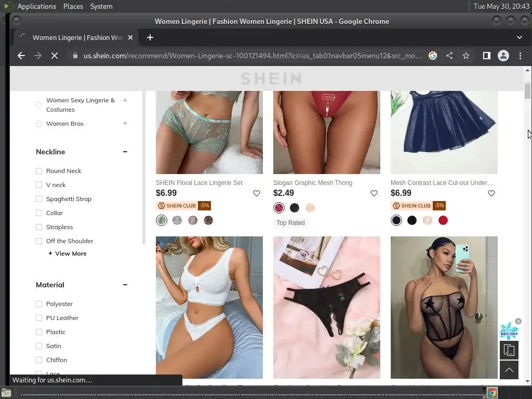Open a new tab with plus icon
This screenshot has width=532, height=399.
[150, 37]
